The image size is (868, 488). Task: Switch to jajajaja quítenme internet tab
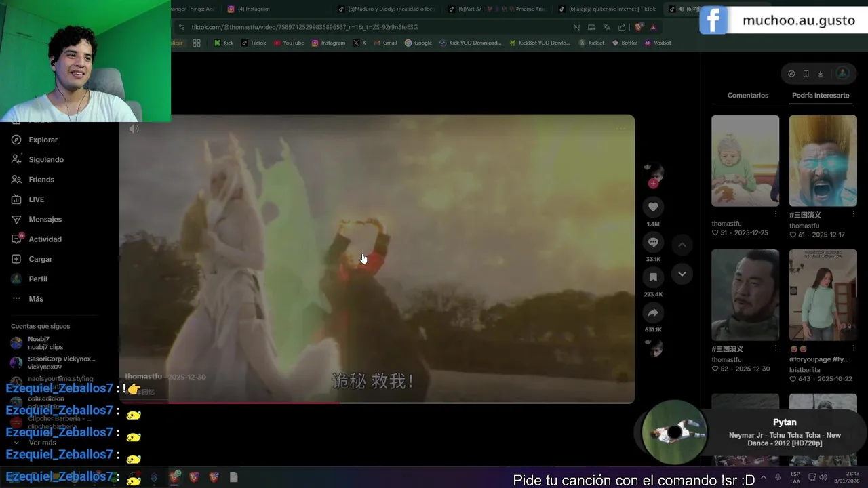pyautogui.click(x=608, y=9)
